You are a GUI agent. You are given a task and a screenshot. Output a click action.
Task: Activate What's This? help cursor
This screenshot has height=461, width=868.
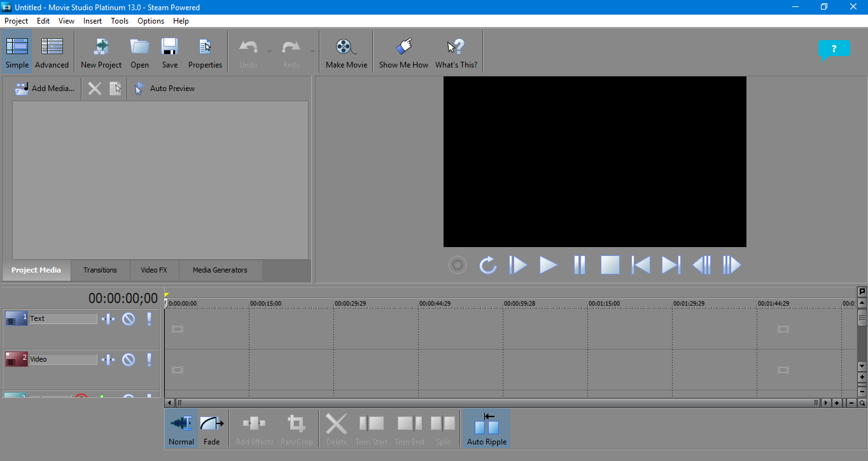(456, 52)
